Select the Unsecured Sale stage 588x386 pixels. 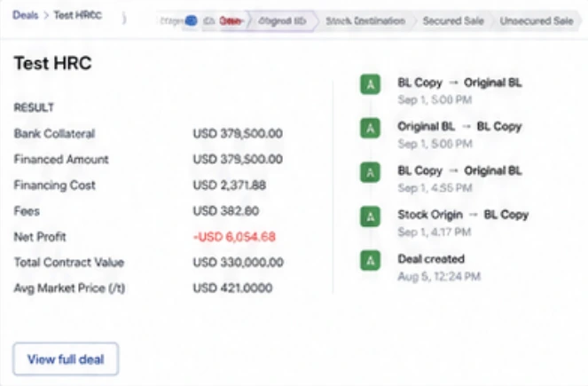pyautogui.click(x=537, y=20)
